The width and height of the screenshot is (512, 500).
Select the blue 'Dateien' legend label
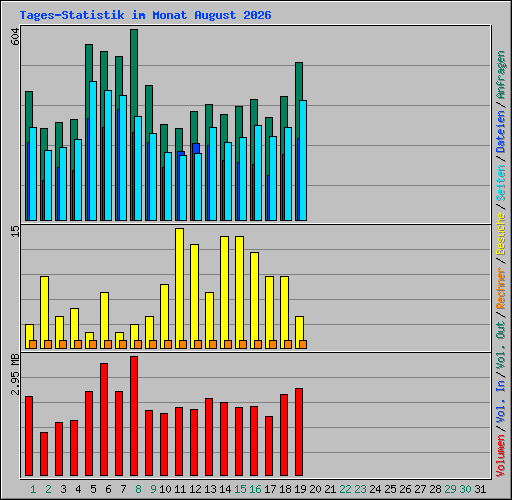pyautogui.click(x=501, y=132)
